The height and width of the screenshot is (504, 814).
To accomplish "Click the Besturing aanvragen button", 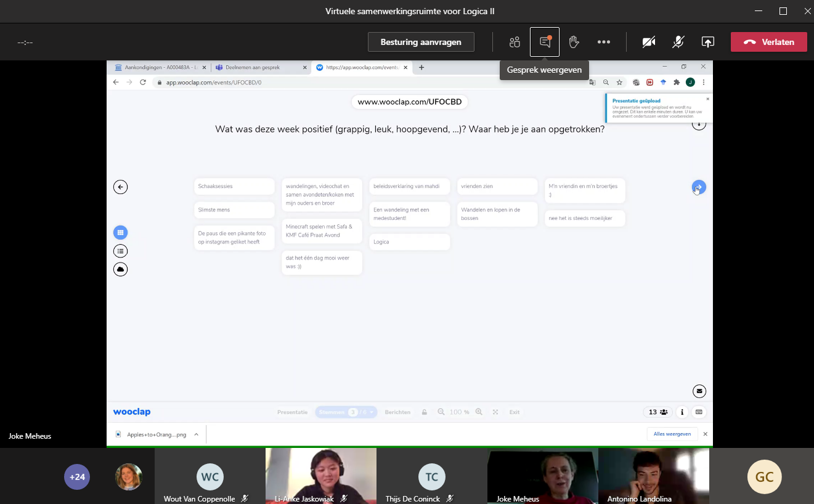I will (x=421, y=42).
